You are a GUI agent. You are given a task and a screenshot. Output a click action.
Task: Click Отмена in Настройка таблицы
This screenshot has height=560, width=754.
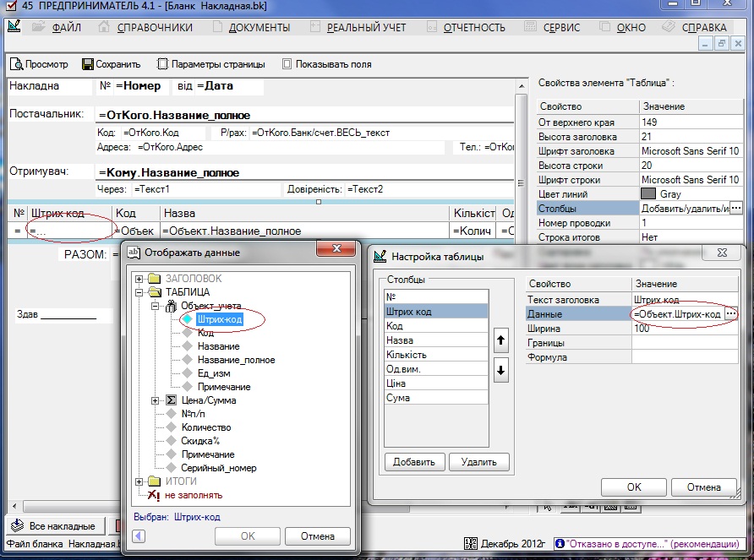[x=703, y=487]
